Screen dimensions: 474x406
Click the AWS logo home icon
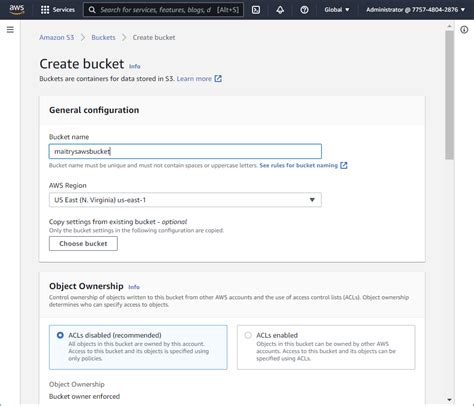pyautogui.click(x=16, y=10)
